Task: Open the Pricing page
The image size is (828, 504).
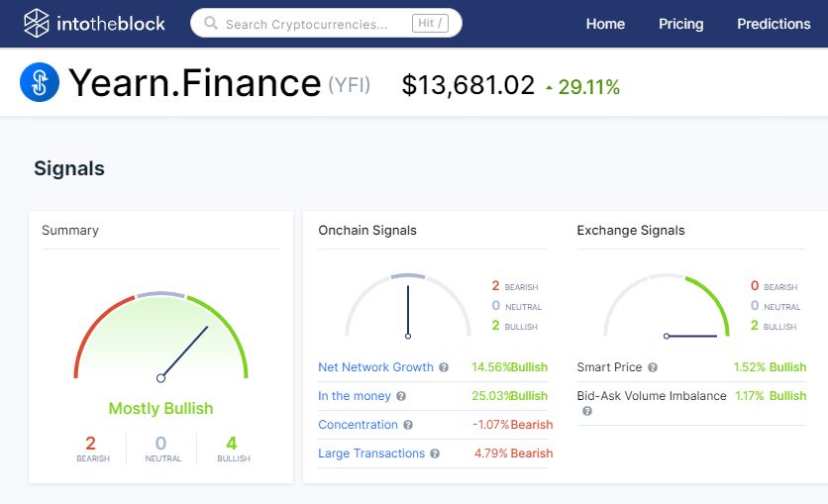Action: click(x=680, y=24)
